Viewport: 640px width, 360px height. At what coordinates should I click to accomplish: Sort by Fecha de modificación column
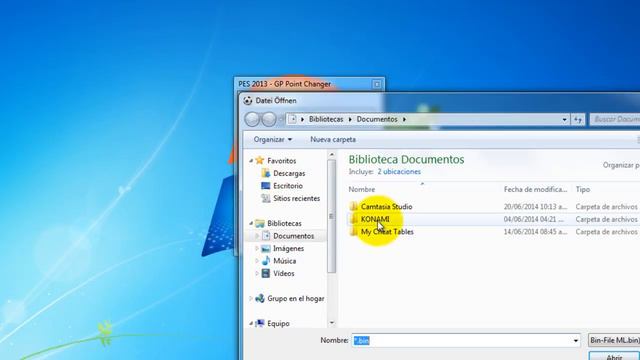[535, 189]
